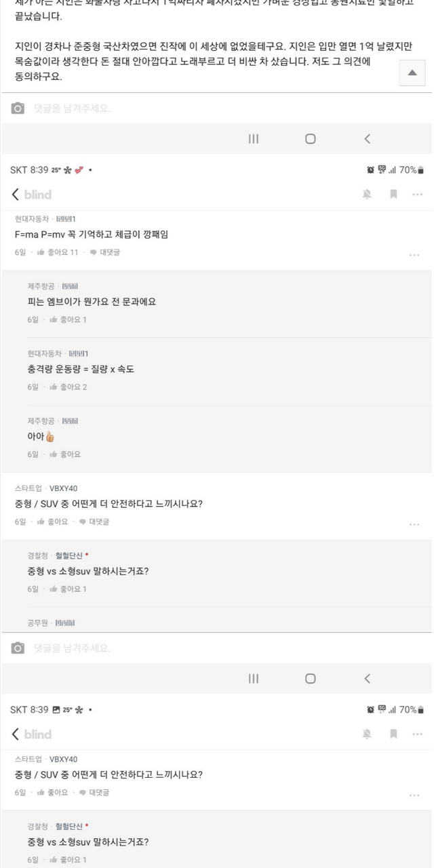The image size is (434, 868).
Task: Open the options dots for the "F=ma P=mv" comment
Action: (414, 255)
